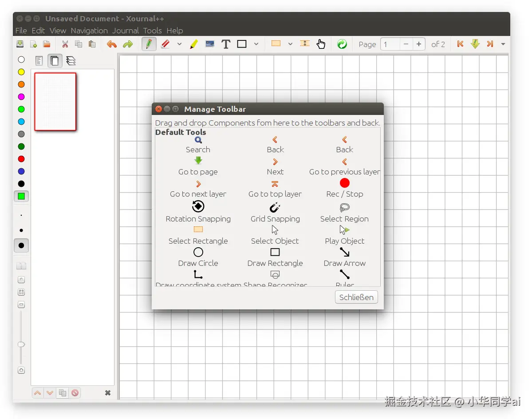Click the Copy toolbar icon
Image resolution: width=532 pixels, height=419 pixels.
pos(79,44)
